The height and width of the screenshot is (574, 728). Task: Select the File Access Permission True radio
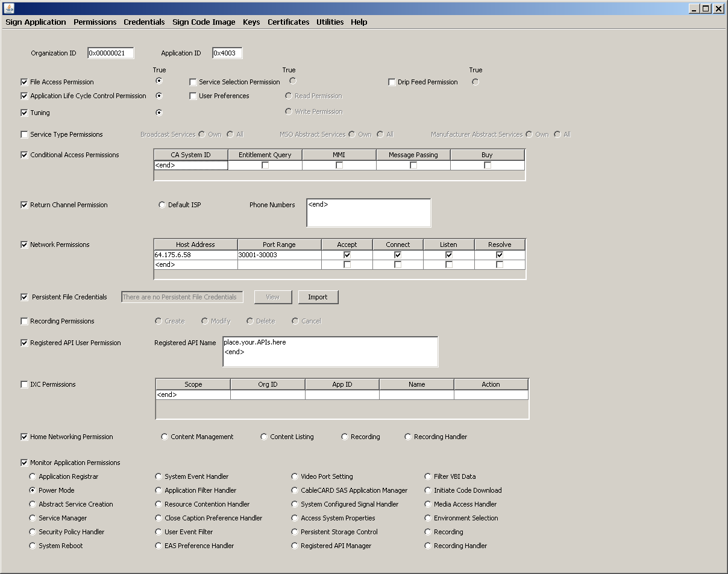click(159, 81)
